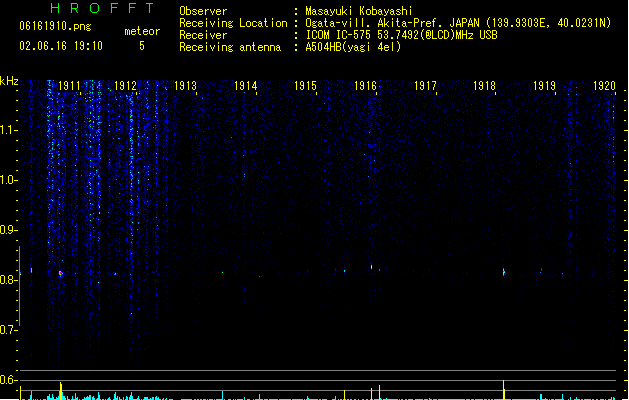The image size is (629, 400).
Task: Click the meteor echo just after 1918
Action: [x=504, y=272]
